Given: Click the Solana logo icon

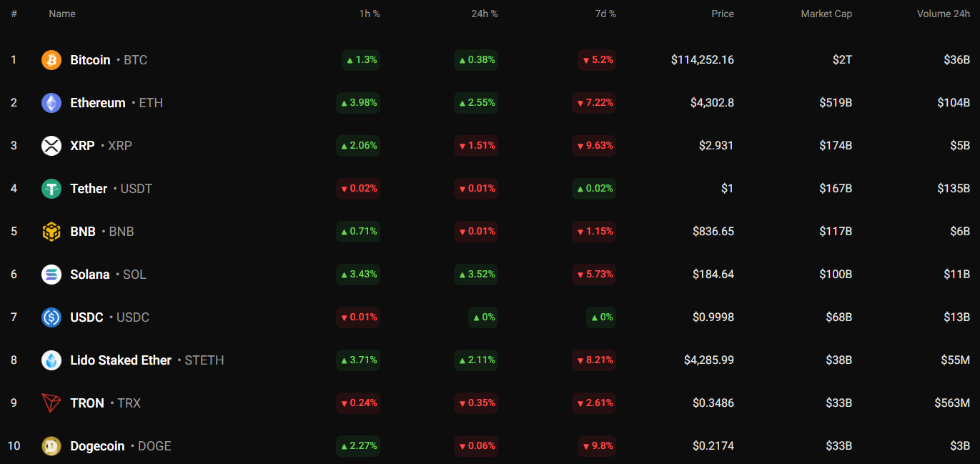Looking at the screenshot, I should [x=51, y=275].
